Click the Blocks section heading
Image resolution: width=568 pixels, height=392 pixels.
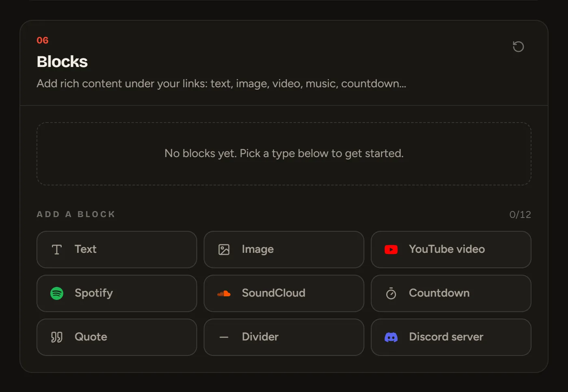[x=62, y=62]
